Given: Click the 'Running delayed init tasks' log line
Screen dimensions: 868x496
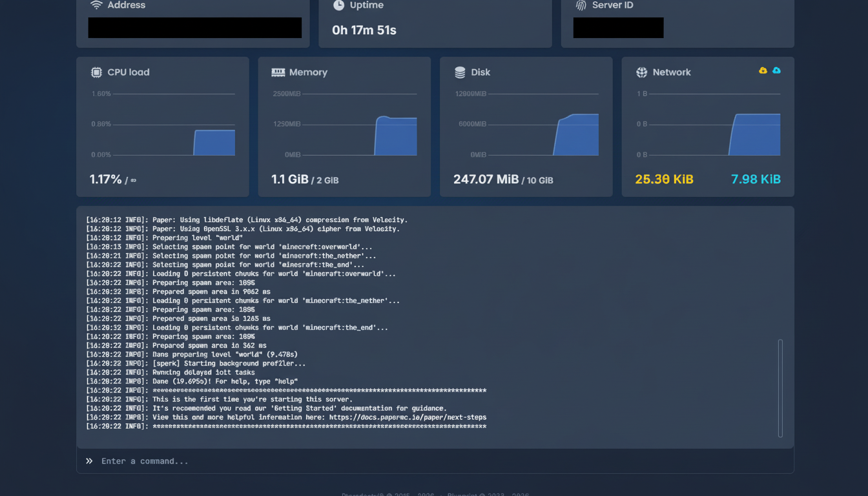Looking at the screenshot, I should click(x=170, y=373).
